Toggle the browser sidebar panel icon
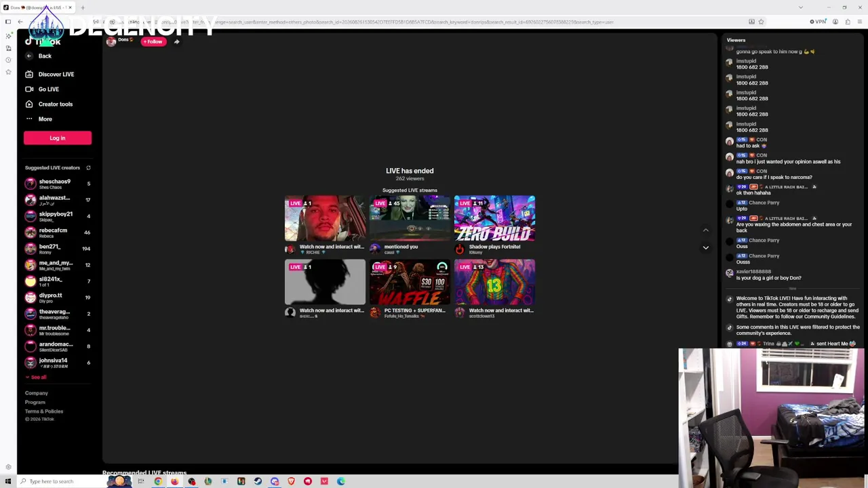This screenshot has height=488, width=868. click(x=8, y=22)
